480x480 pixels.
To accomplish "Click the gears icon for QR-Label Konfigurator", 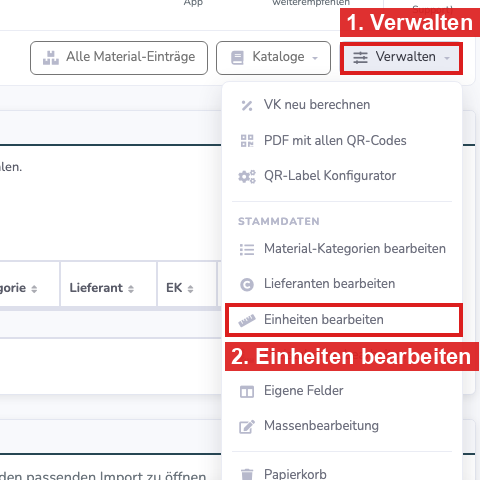I will click(247, 176).
